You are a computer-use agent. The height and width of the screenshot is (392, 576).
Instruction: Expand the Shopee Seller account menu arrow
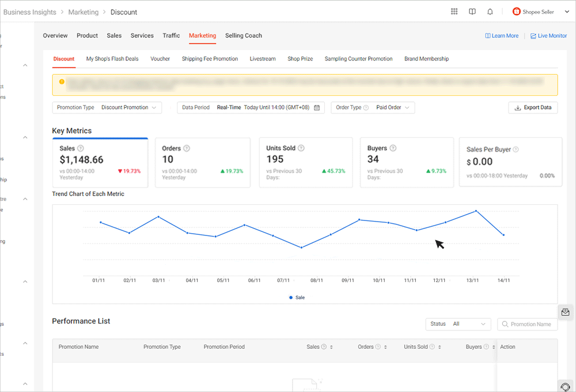click(x=567, y=12)
